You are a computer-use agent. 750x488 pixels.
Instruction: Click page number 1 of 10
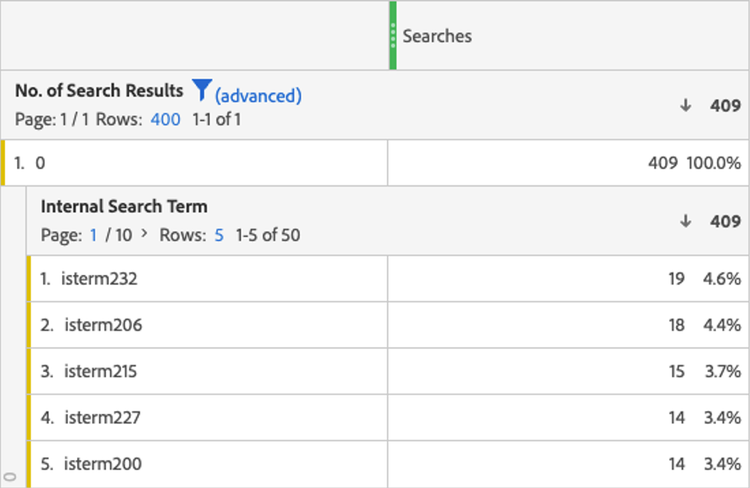(94, 236)
